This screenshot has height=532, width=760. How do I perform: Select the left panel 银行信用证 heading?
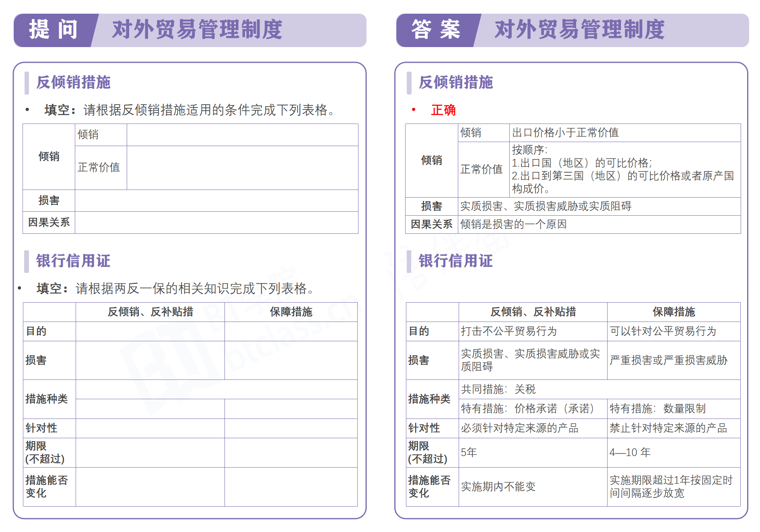click(x=73, y=261)
